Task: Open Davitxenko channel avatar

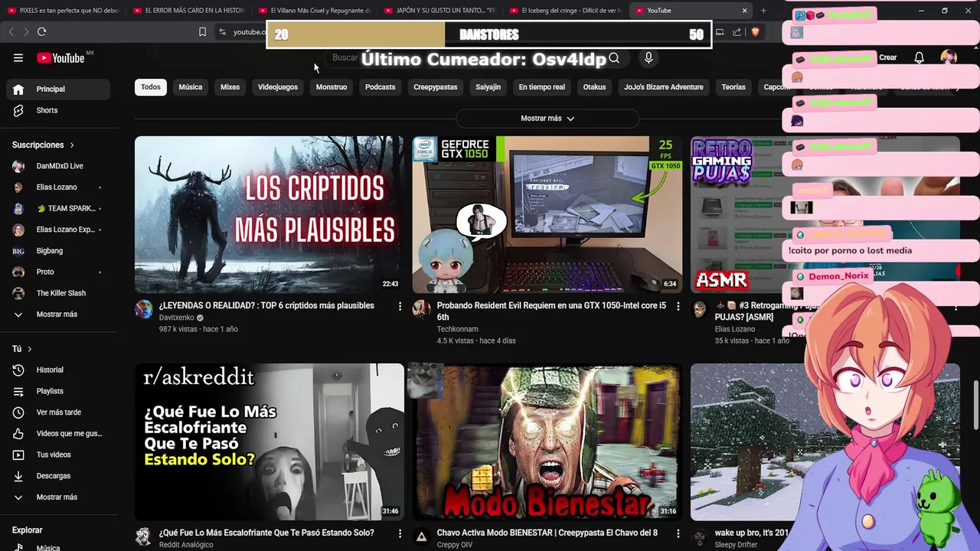Action: pyautogui.click(x=144, y=309)
